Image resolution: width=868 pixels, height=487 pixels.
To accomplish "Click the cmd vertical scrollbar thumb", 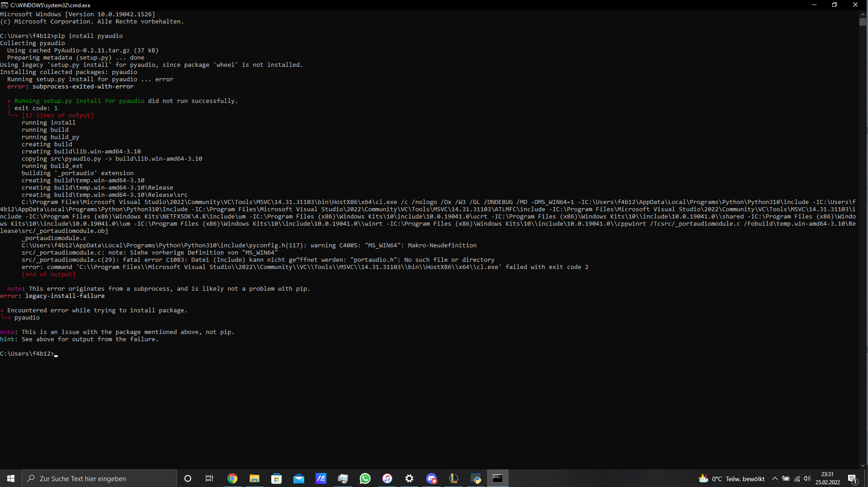I will tap(863, 22).
